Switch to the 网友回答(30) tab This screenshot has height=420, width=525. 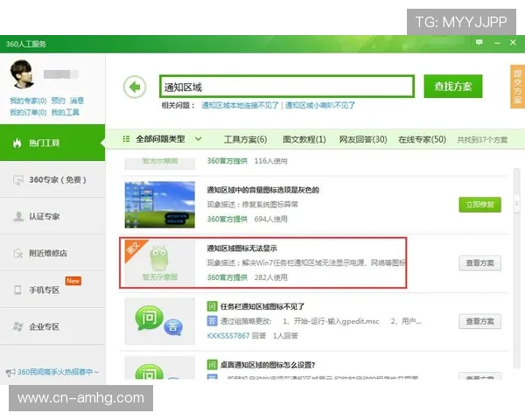[363, 139]
